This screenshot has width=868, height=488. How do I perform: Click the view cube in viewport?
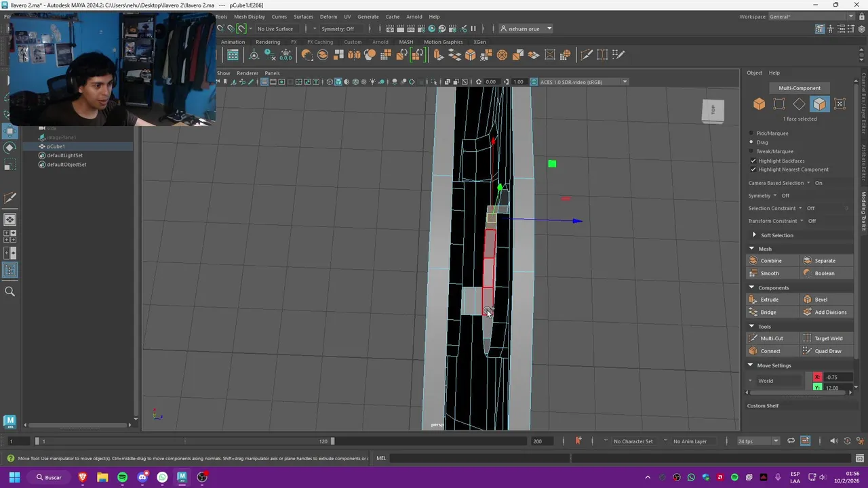713,110
